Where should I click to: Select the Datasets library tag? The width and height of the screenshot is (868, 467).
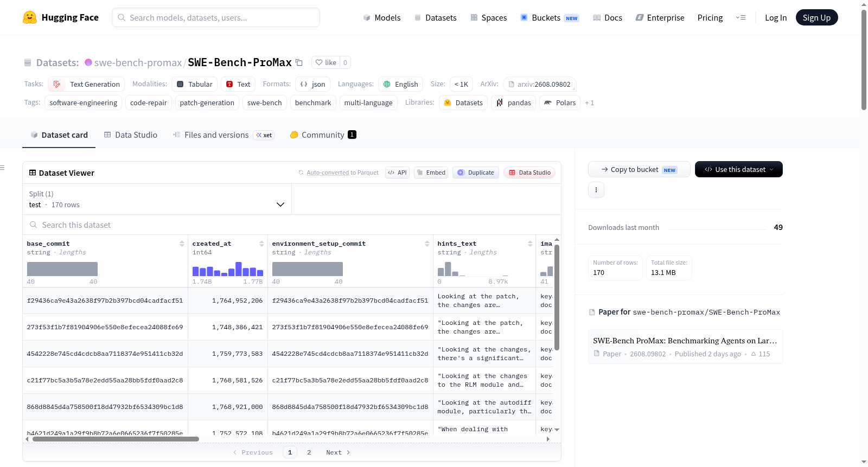[x=463, y=103]
